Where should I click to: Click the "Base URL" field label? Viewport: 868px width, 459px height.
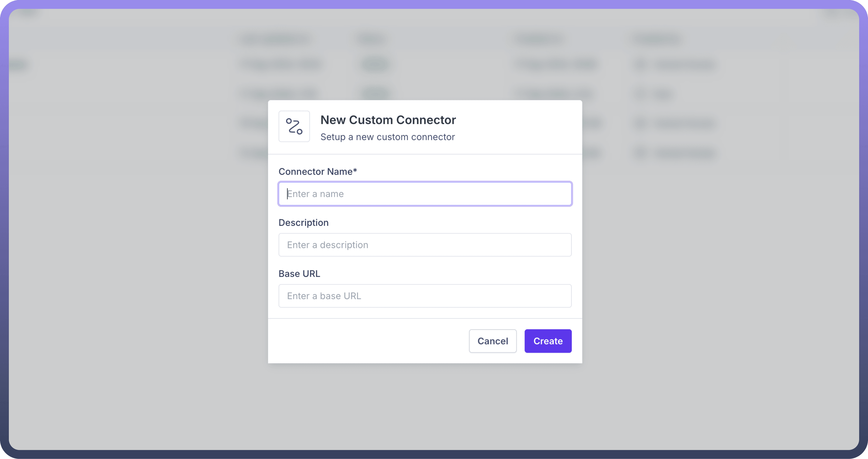[x=299, y=274]
